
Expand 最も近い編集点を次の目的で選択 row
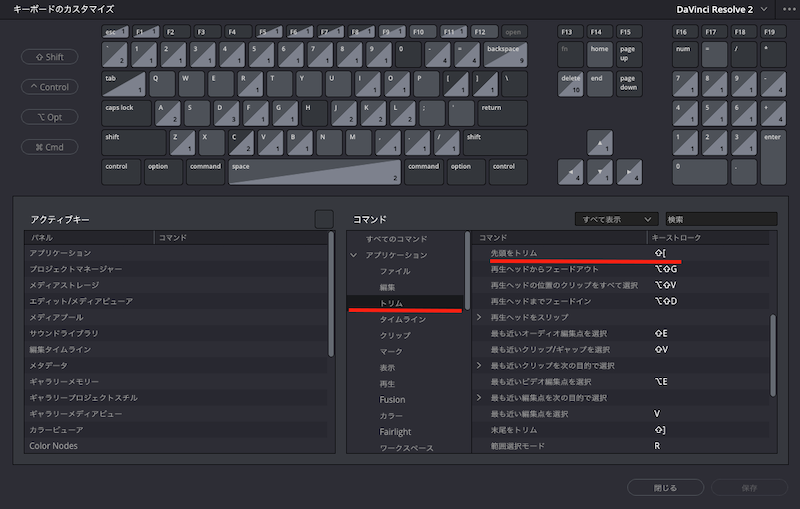tap(479, 397)
